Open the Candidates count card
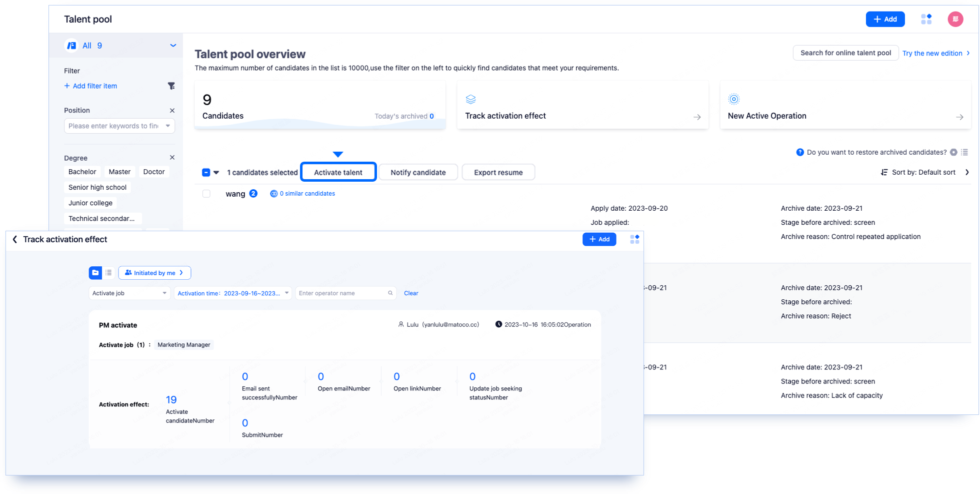 coord(320,105)
